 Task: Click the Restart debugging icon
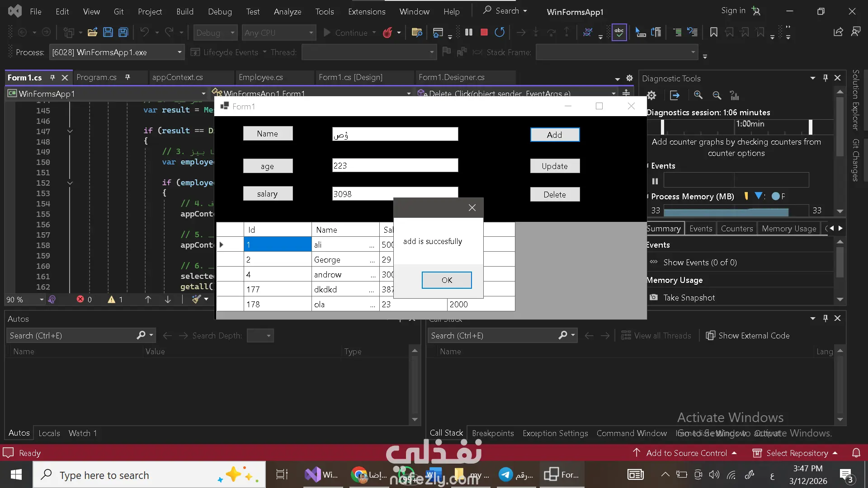click(500, 32)
